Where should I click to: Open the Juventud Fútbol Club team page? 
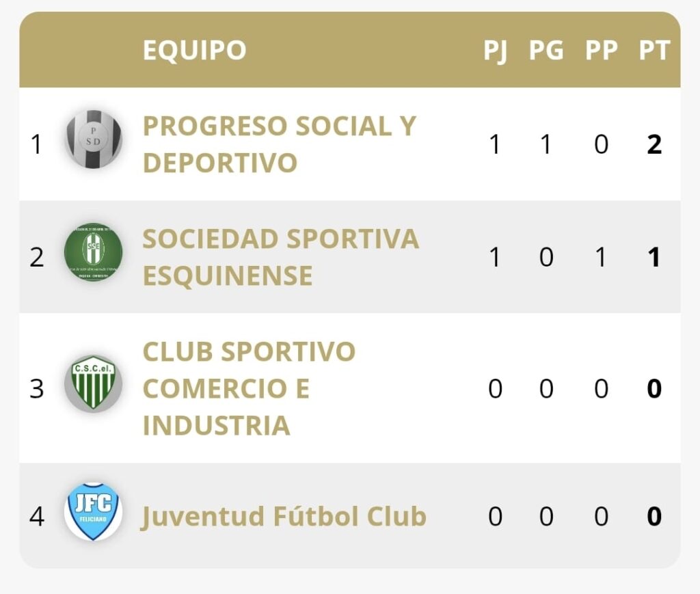point(284,516)
